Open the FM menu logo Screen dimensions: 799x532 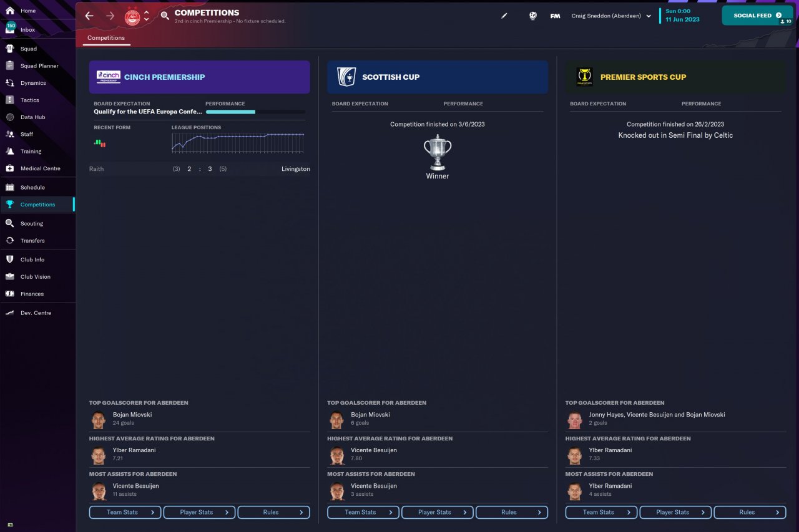point(555,16)
